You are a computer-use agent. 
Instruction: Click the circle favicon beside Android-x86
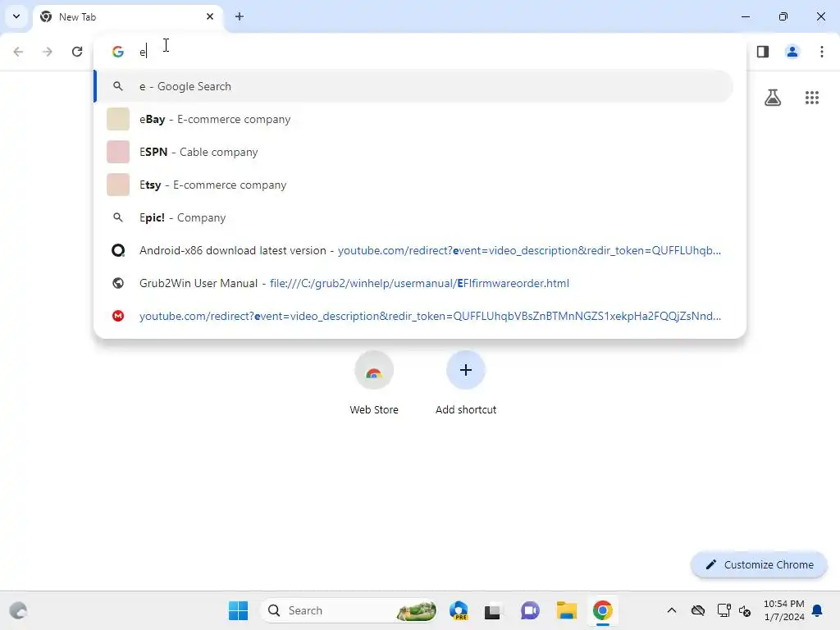[x=118, y=250]
